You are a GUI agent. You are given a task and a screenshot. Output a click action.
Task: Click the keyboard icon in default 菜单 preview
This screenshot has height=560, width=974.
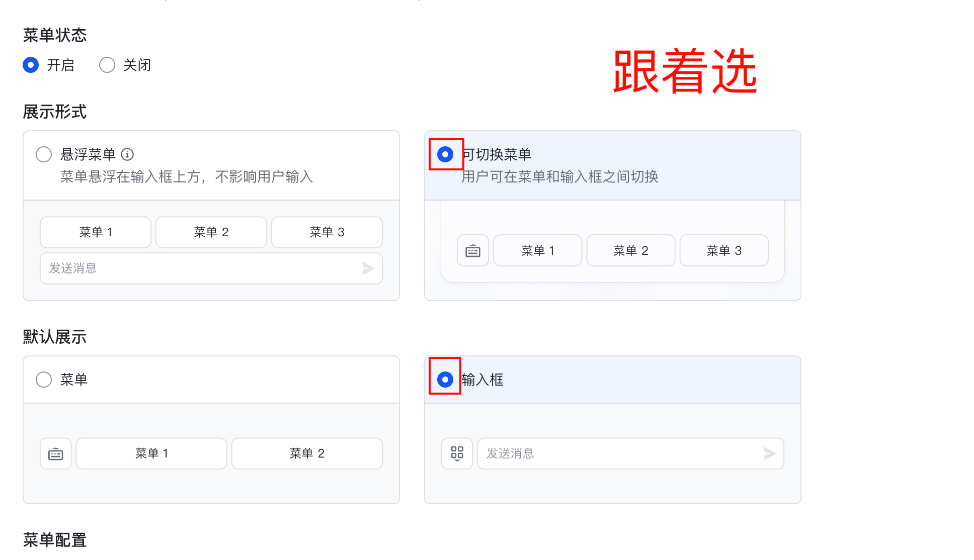click(55, 453)
